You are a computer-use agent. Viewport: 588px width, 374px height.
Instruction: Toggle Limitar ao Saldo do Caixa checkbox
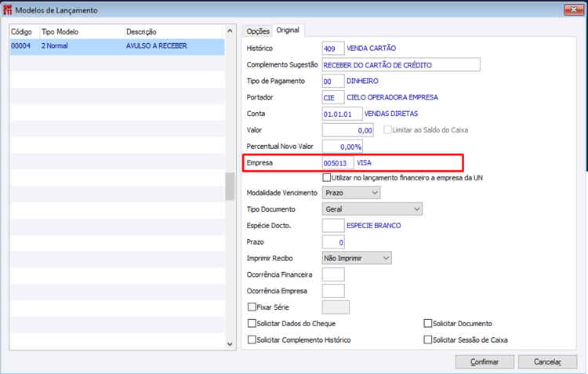(387, 130)
